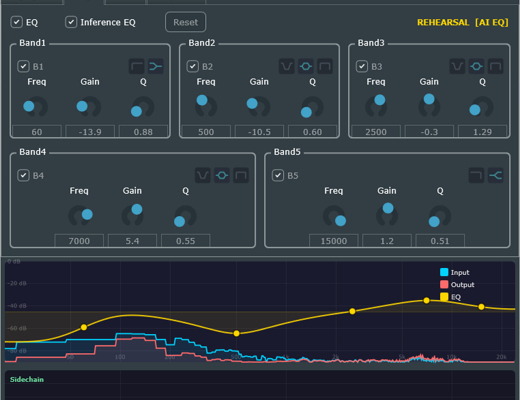The image size is (520, 400).
Task: Select the low-shelf filter icon in Band1
Action: pos(156,66)
